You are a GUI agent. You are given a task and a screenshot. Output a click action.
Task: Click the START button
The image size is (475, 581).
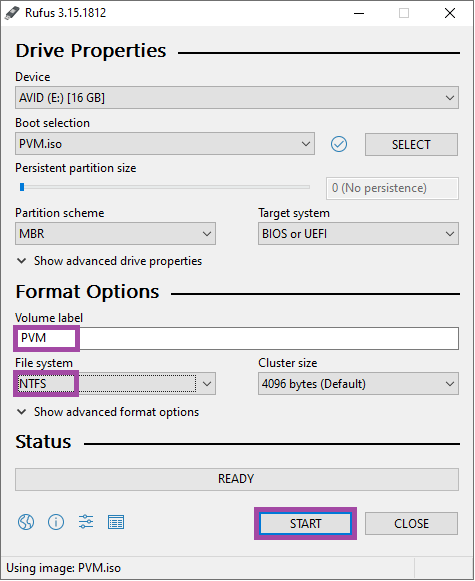[x=305, y=524]
